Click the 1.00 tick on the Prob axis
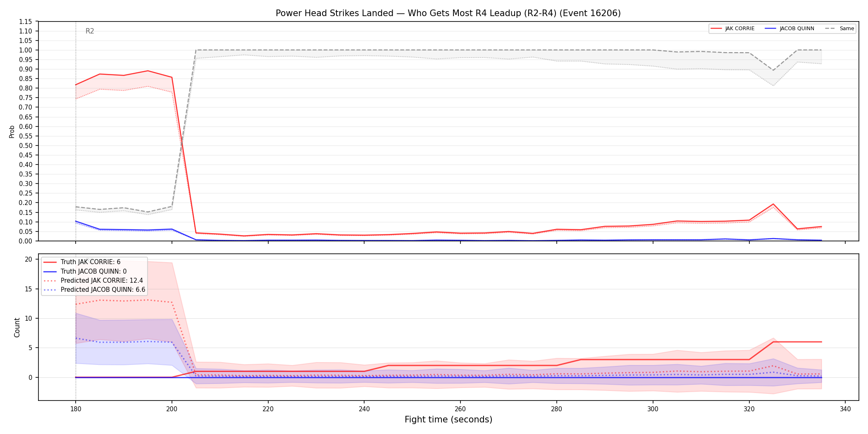The image size is (868, 434). pos(26,50)
